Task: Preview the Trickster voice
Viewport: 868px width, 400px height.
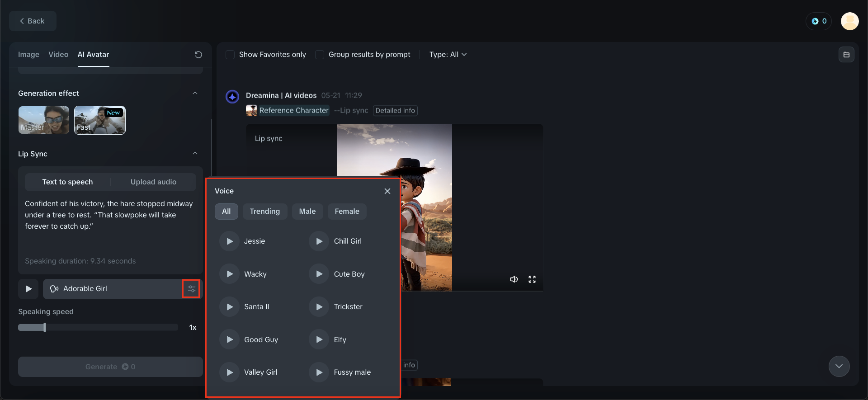Action: click(319, 307)
